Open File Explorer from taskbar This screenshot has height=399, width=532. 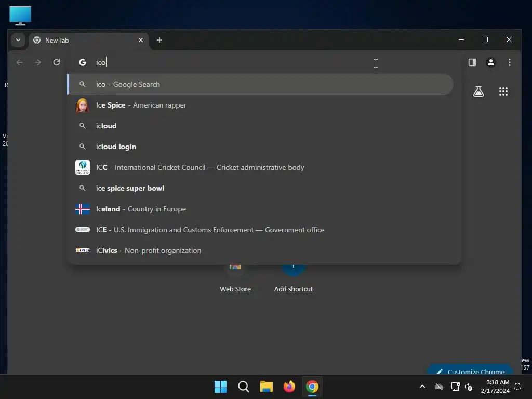(267, 387)
